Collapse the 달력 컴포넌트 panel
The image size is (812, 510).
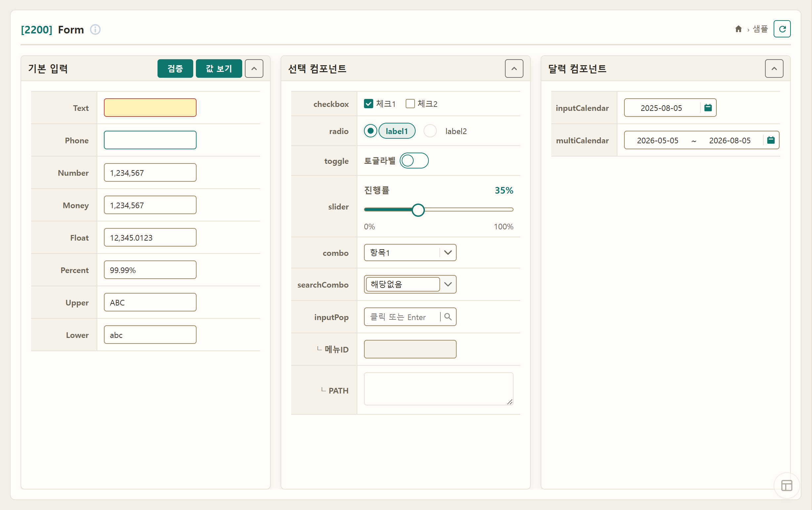pyautogui.click(x=774, y=69)
